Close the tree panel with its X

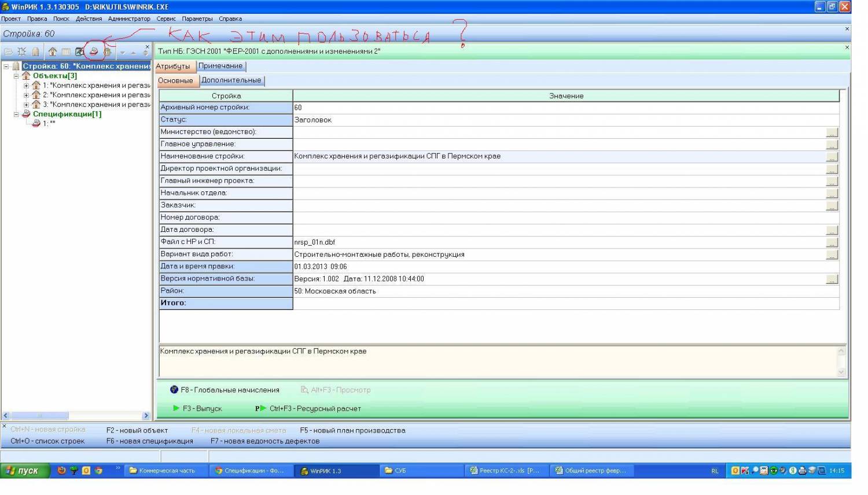[x=147, y=46]
